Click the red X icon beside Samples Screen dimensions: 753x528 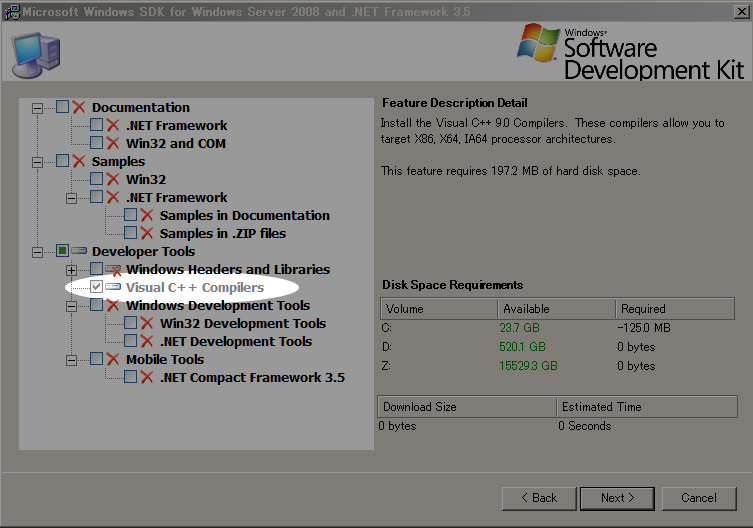79,161
